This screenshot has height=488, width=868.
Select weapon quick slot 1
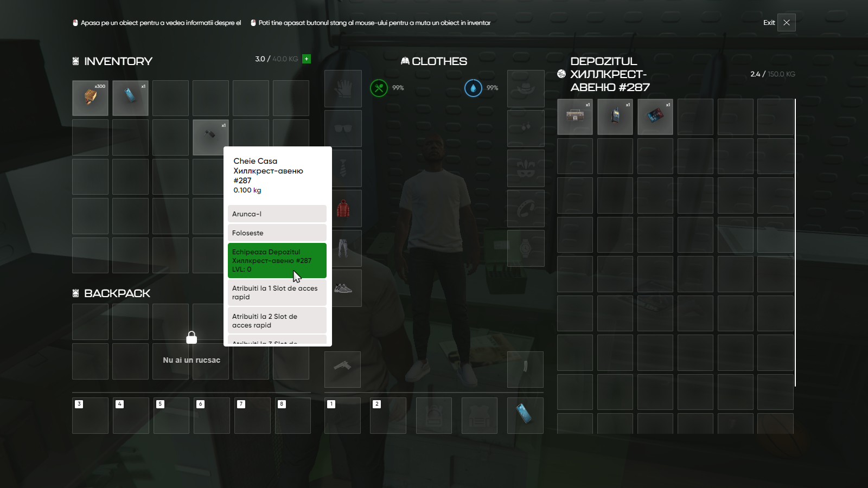point(342,415)
